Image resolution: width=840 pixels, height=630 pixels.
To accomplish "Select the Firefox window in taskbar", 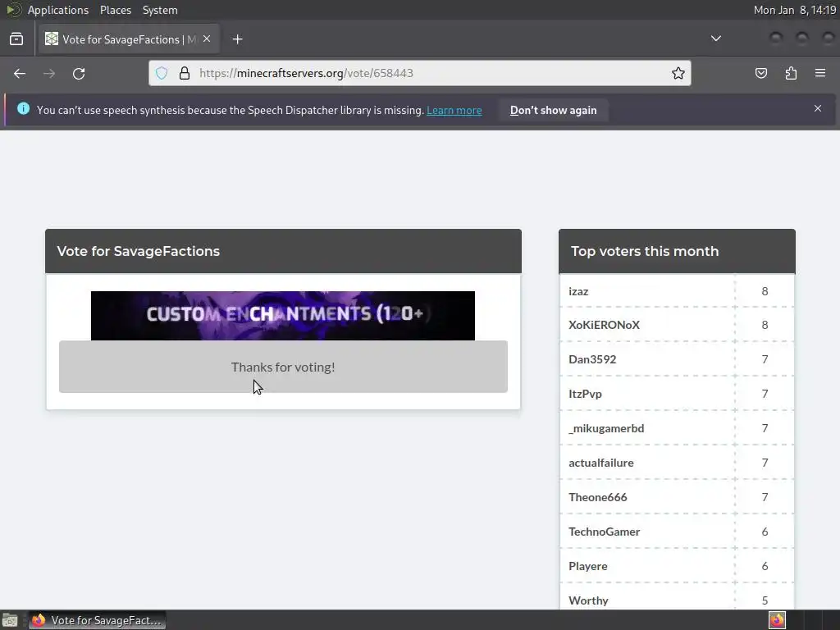I will 97,620.
